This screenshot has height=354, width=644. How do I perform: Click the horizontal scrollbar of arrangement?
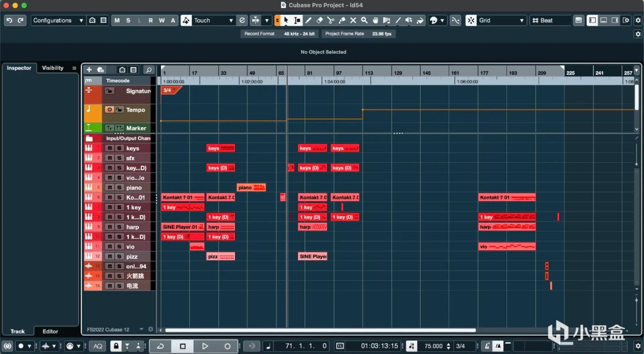click(320, 330)
